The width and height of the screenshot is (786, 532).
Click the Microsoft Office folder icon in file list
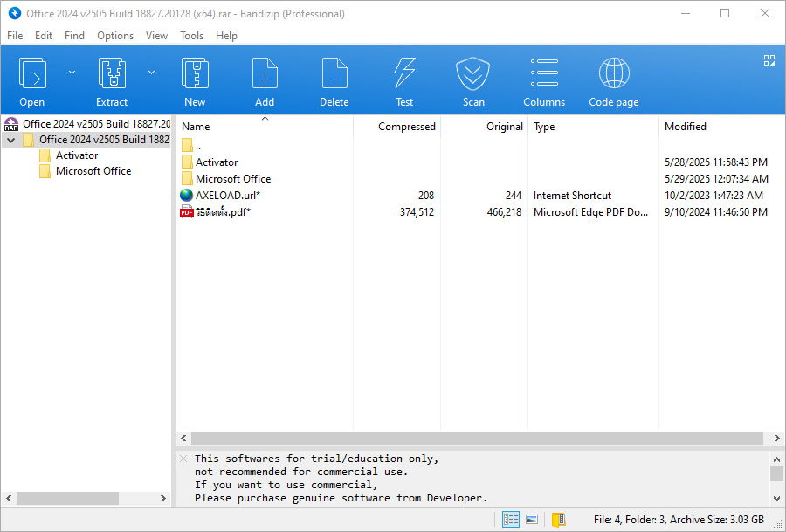[x=187, y=178]
